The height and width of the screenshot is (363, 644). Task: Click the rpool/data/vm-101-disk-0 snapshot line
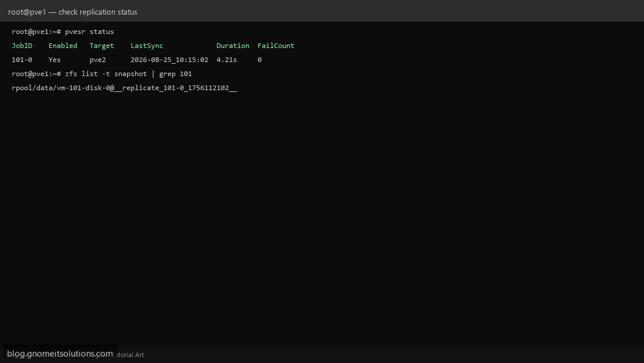(125, 88)
